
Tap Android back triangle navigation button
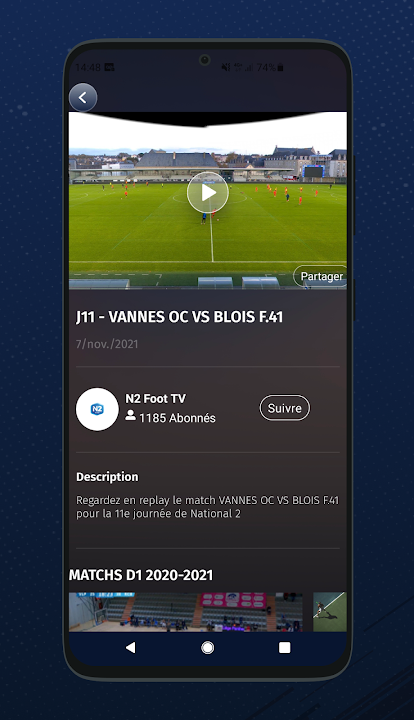pyautogui.click(x=131, y=647)
